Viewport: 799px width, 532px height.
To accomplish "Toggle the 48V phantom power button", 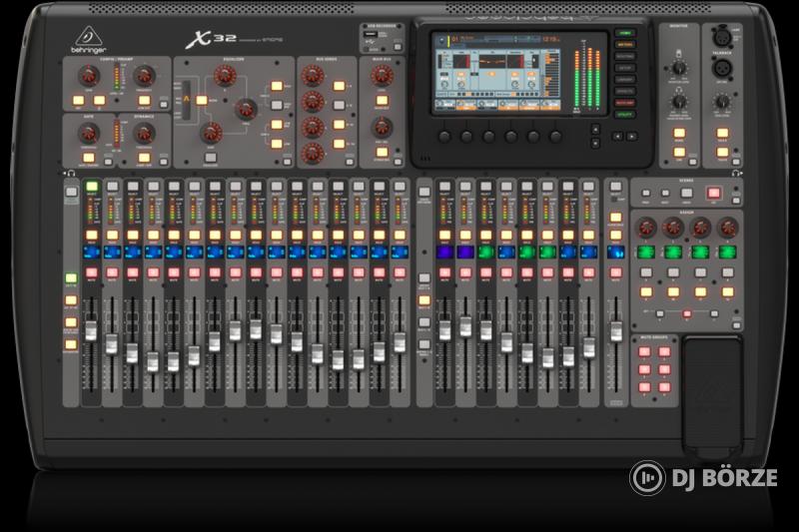I will pyautogui.click(x=78, y=100).
